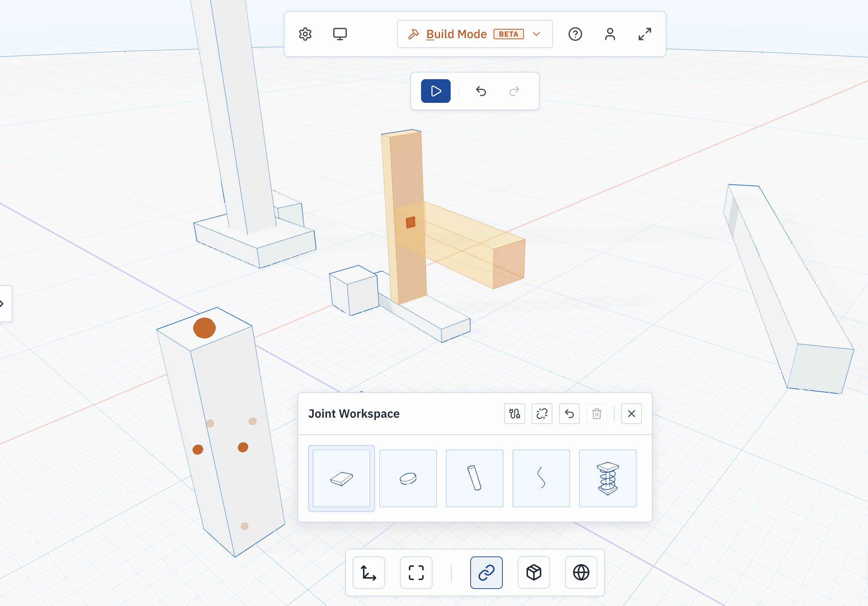Select the disc hinge joint type
The image size is (868, 606).
[408, 478]
